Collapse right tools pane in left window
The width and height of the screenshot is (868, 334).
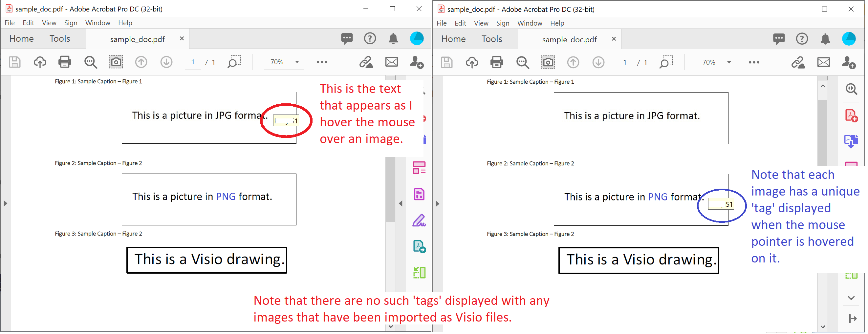401,204
